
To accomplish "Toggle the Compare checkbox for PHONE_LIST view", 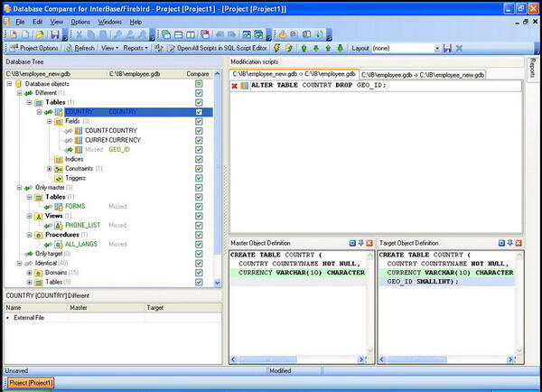I will pyautogui.click(x=199, y=226).
